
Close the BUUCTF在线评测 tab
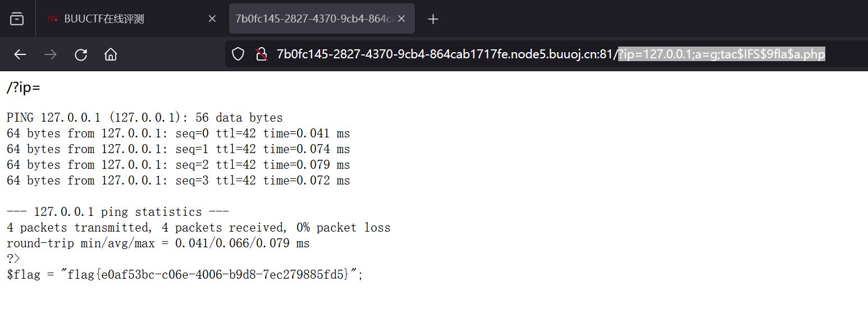coord(212,19)
